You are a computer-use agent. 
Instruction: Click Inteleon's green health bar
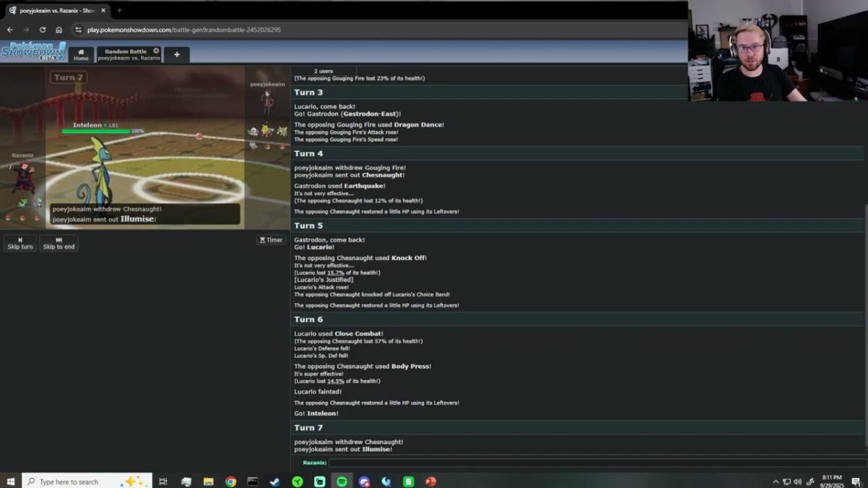click(x=95, y=132)
